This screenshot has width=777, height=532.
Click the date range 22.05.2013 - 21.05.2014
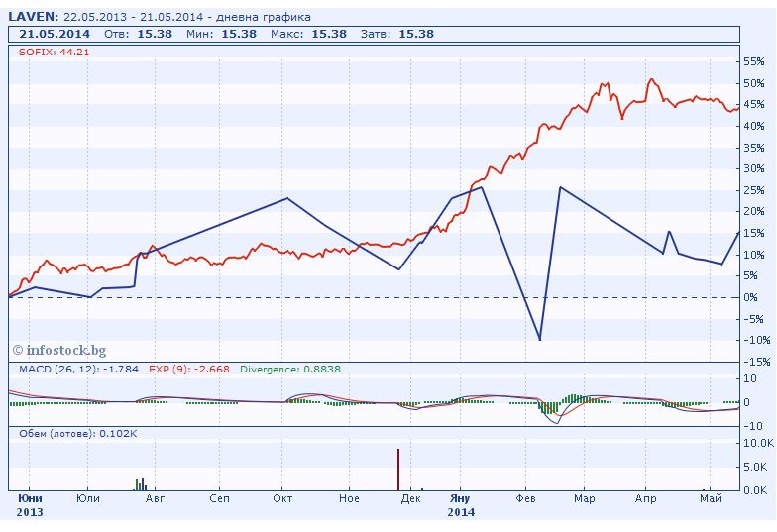[x=133, y=17]
